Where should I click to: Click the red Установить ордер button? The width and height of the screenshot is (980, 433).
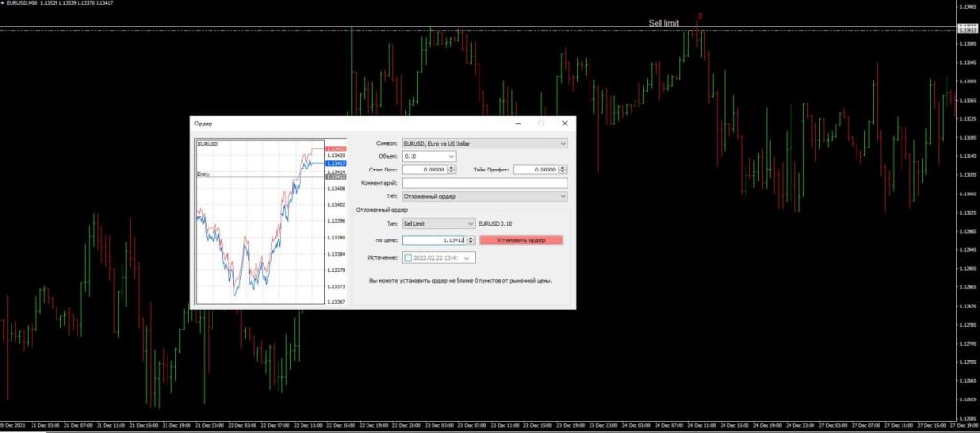(522, 240)
